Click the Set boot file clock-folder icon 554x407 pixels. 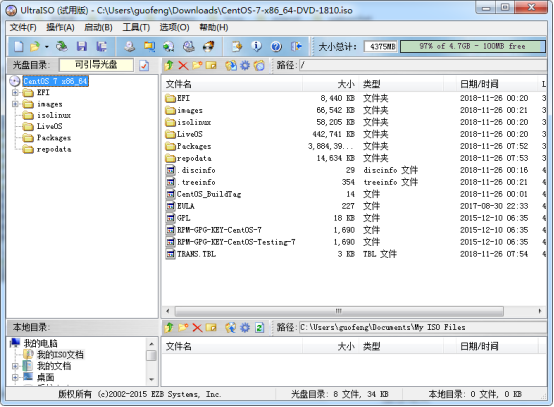[x=259, y=65]
